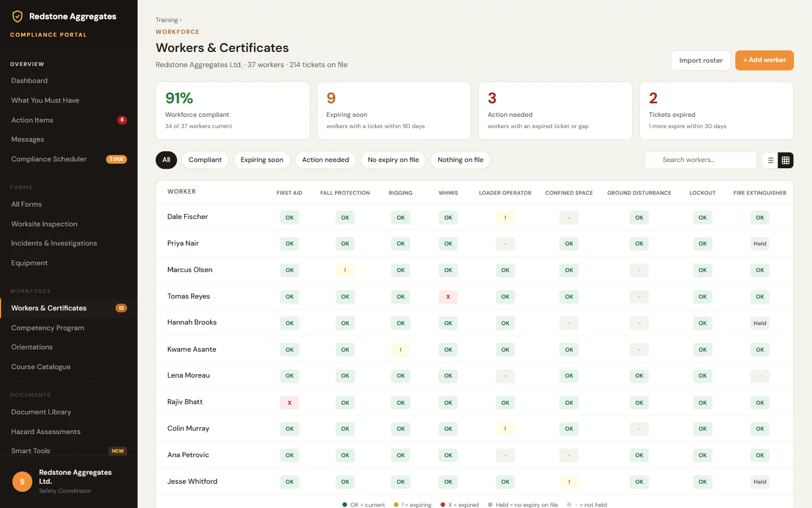Click the Loader Operator column header
812x508 pixels.
tap(505, 193)
